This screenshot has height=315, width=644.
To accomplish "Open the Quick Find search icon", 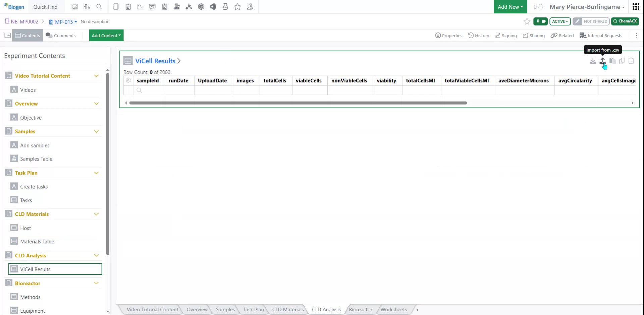I will coord(99,6).
